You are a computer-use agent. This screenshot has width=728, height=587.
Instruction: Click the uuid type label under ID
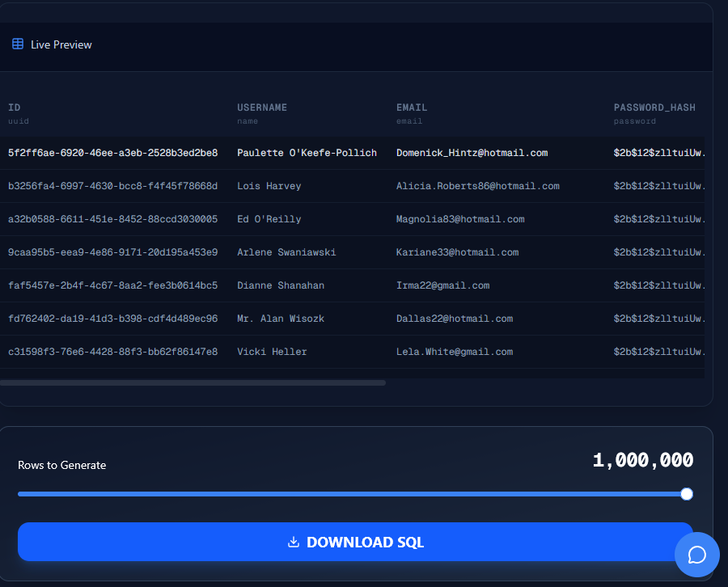point(18,120)
